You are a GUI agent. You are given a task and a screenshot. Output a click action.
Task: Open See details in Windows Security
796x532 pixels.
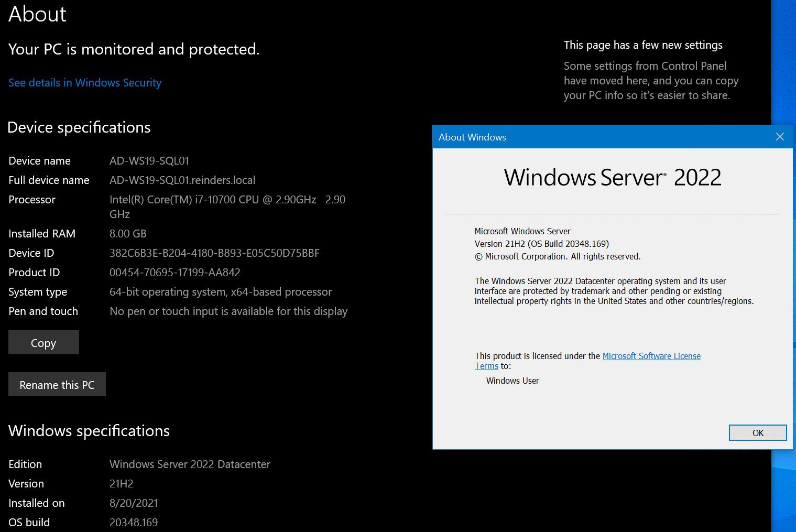coord(85,83)
